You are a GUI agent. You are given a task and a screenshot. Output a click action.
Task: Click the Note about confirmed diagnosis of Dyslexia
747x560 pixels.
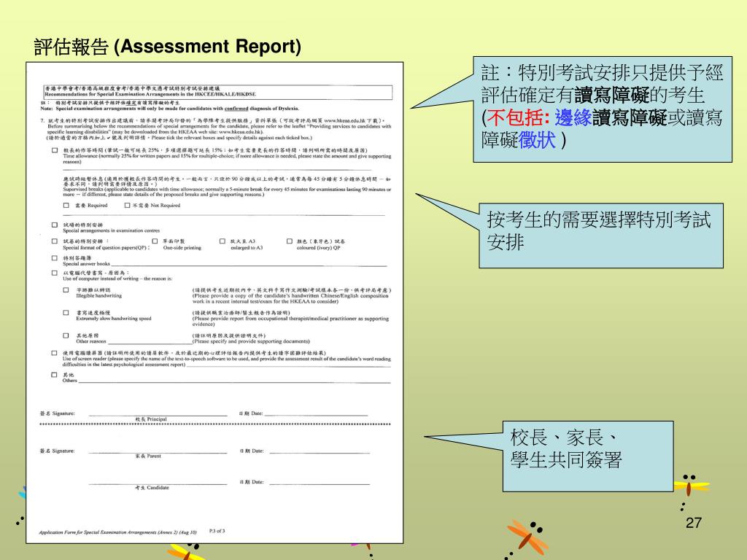[169, 108]
